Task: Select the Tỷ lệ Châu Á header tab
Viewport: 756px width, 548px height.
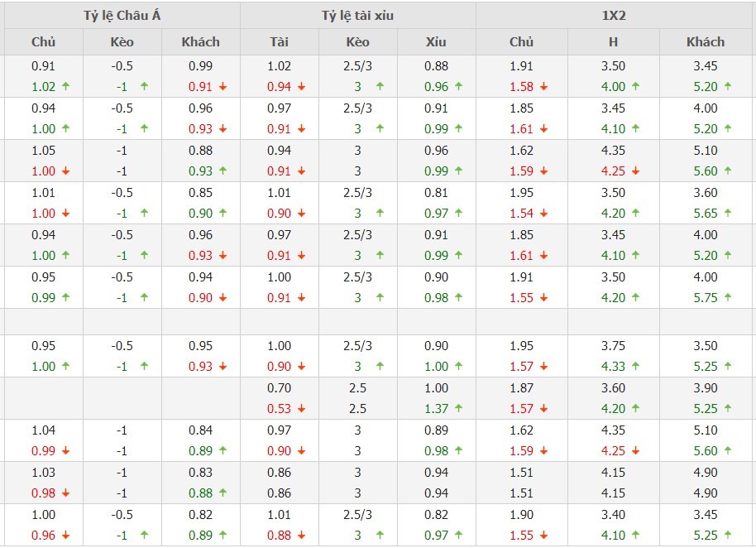Action: pyautogui.click(x=122, y=16)
